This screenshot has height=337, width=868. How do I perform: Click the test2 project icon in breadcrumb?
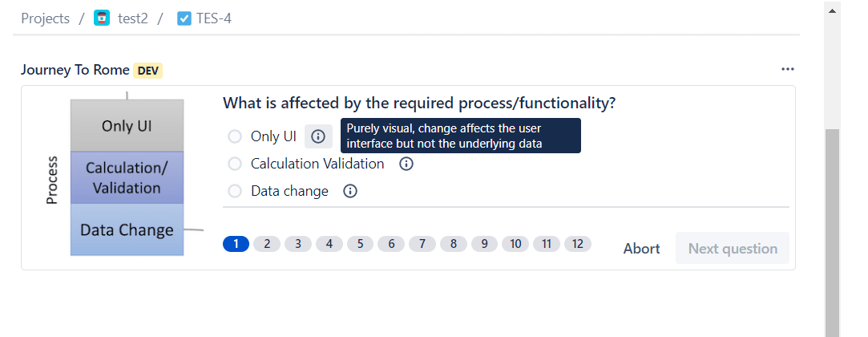[102, 18]
